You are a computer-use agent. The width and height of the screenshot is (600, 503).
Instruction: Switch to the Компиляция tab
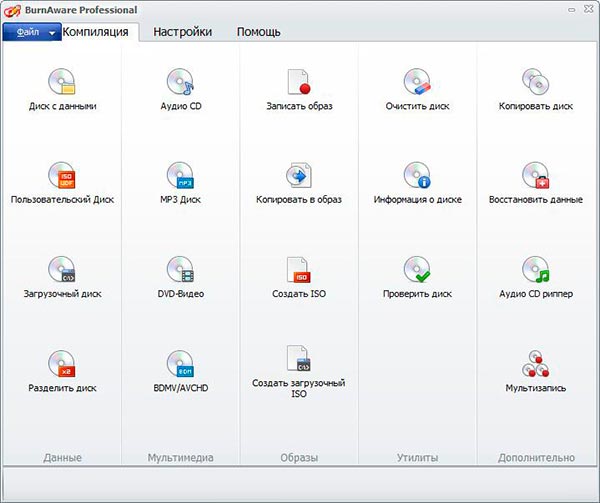point(95,32)
